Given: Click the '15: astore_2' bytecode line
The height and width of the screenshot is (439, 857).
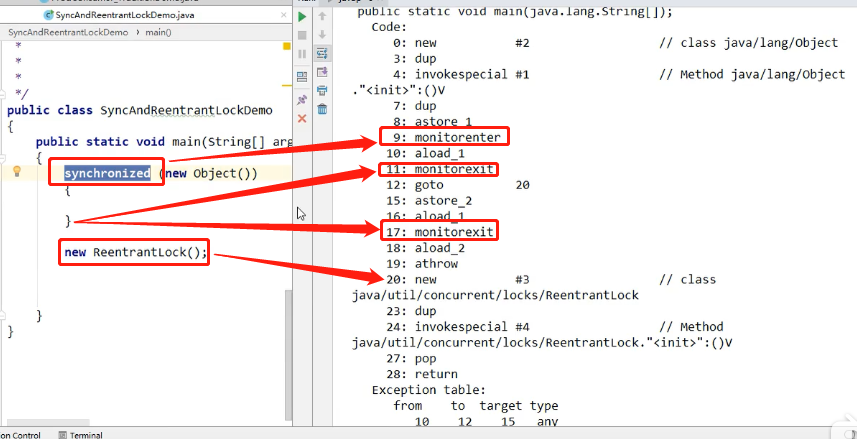Looking at the screenshot, I should (x=428, y=201).
